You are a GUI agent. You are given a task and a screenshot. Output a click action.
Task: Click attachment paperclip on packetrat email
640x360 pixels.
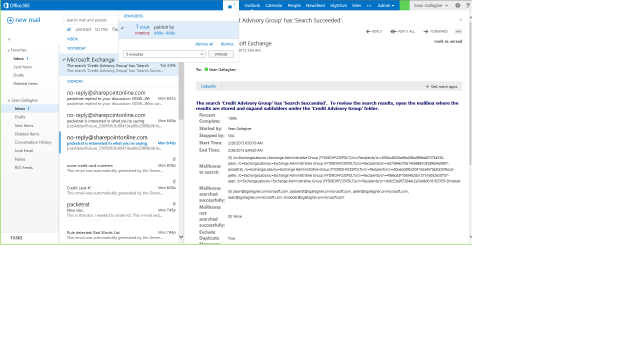point(174,204)
